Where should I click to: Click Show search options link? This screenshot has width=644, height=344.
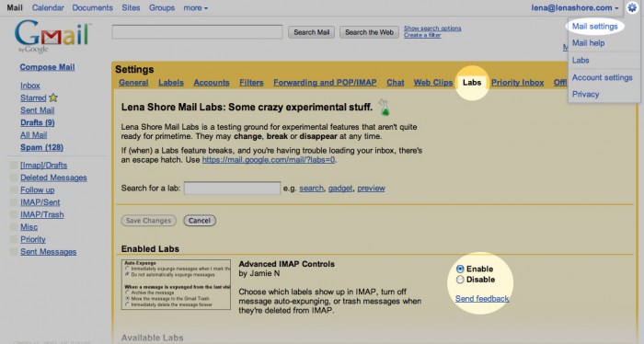(x=432, y=29)
